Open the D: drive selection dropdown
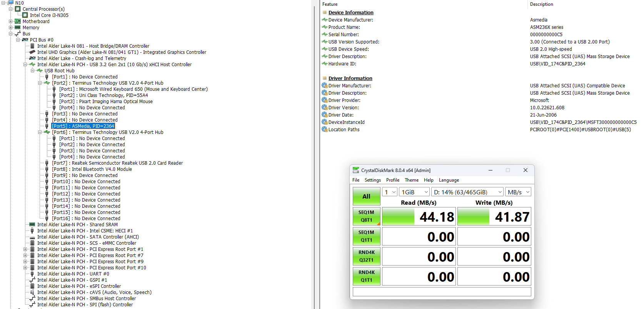This screenshot has height=309, width=644. click(467, 192)
